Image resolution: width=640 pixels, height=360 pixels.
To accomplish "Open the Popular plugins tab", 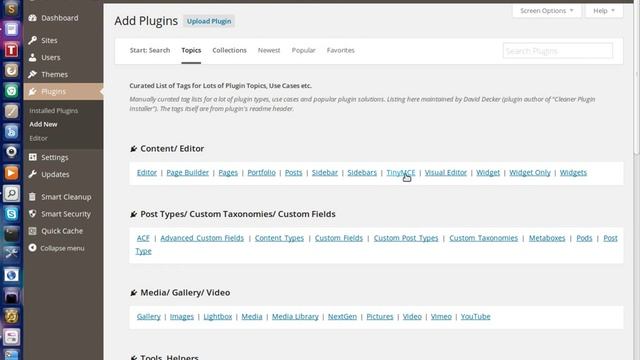I will [303, 50].
